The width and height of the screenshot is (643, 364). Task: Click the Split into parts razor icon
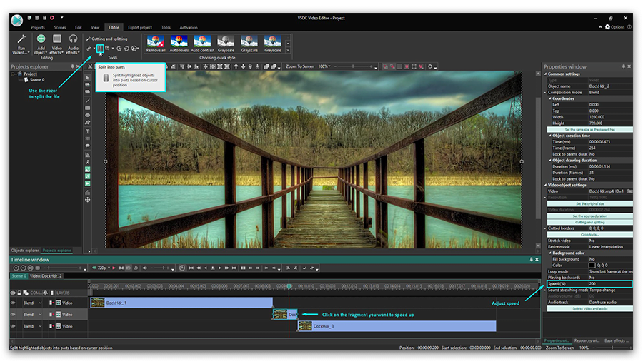click(100, 49)
